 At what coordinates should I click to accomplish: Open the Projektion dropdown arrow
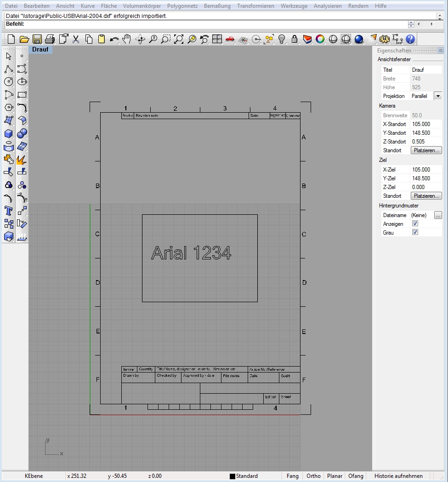click(438, 96)
